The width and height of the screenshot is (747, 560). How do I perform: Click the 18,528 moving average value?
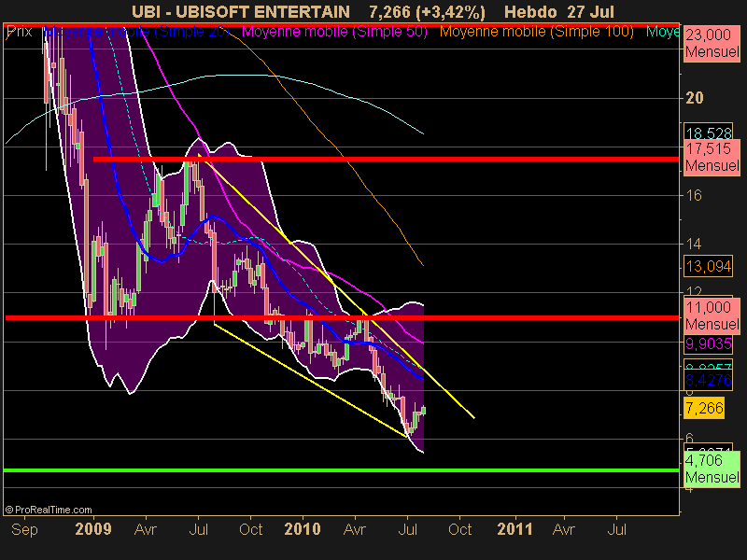709,132
